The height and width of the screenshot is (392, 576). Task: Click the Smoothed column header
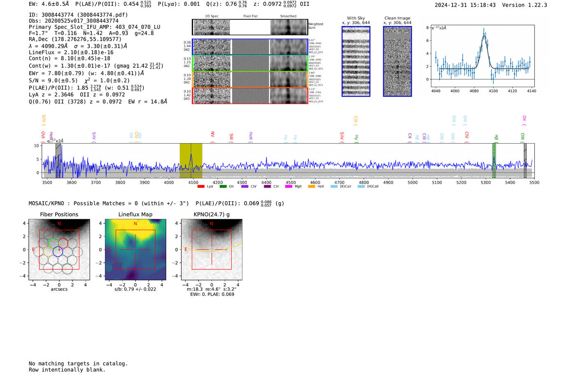click(x=288, y=16)
